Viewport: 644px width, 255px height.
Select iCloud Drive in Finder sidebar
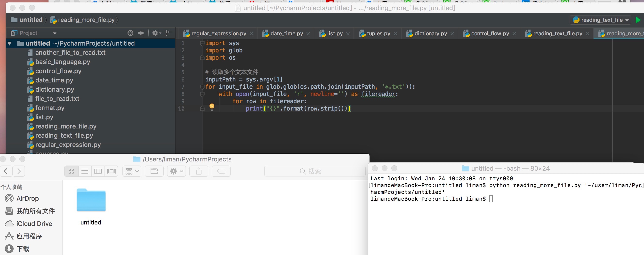[x=34, y=224]
